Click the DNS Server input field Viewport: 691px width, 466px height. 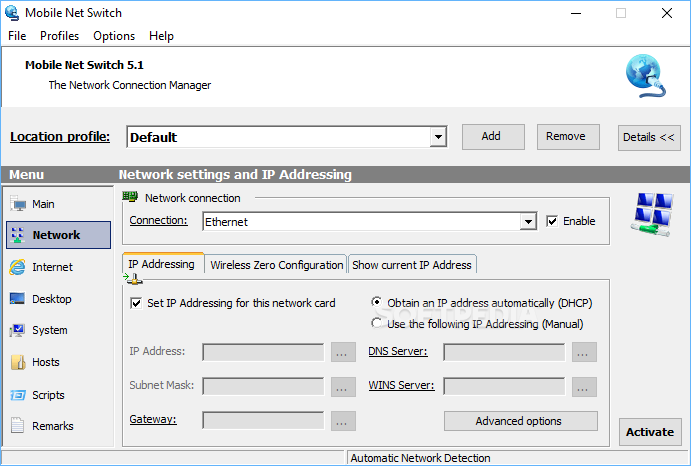coord(504,352)
